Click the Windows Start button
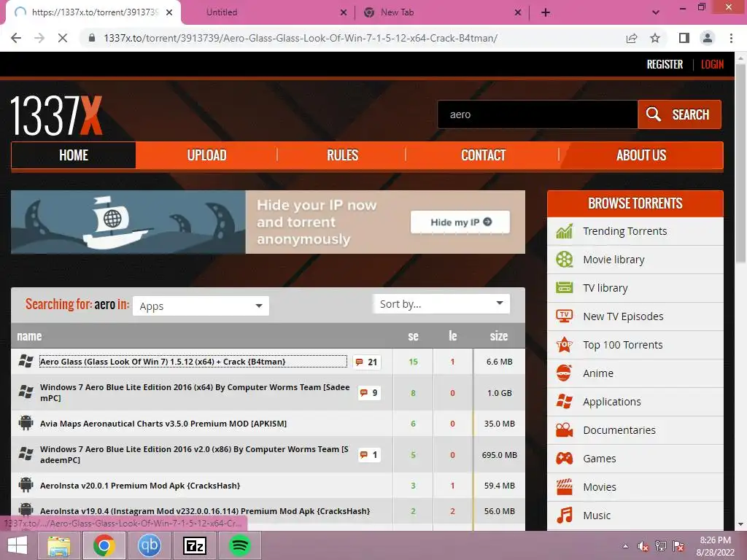Screen dimensions: 747x560 tap(18, 545)
